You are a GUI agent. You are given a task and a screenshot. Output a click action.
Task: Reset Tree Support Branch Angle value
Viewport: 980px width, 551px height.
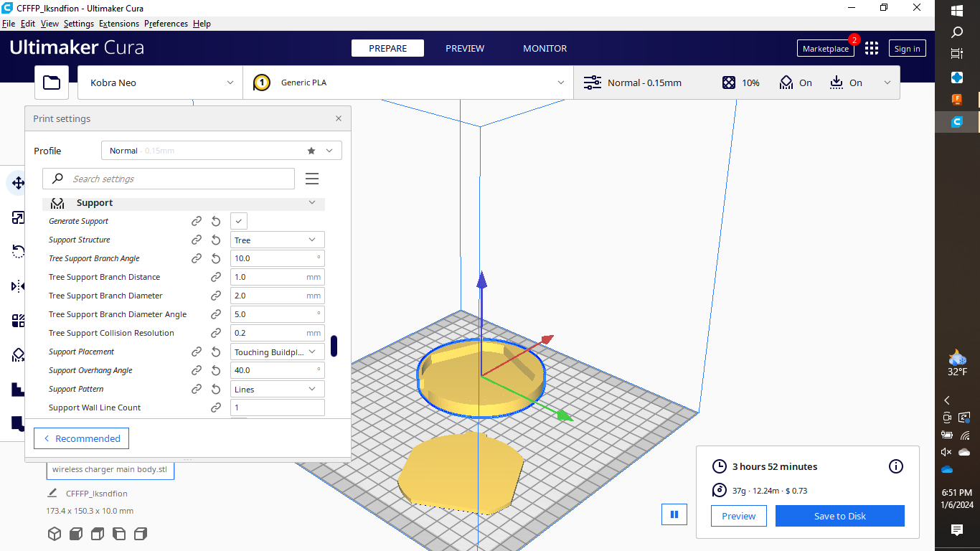click(x=216, y=258)
